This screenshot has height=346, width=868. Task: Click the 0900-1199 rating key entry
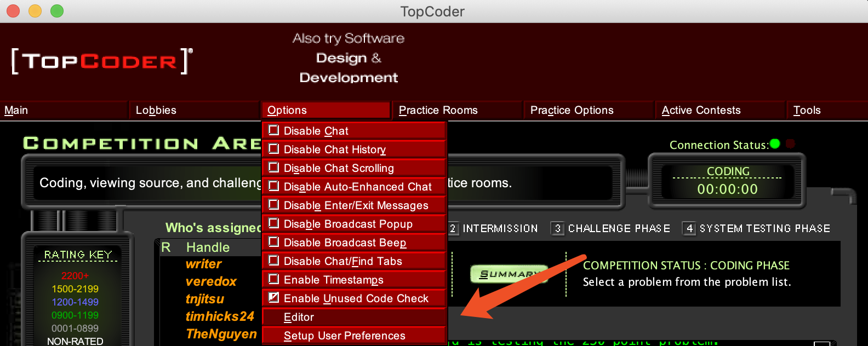[x=75, y=315]
